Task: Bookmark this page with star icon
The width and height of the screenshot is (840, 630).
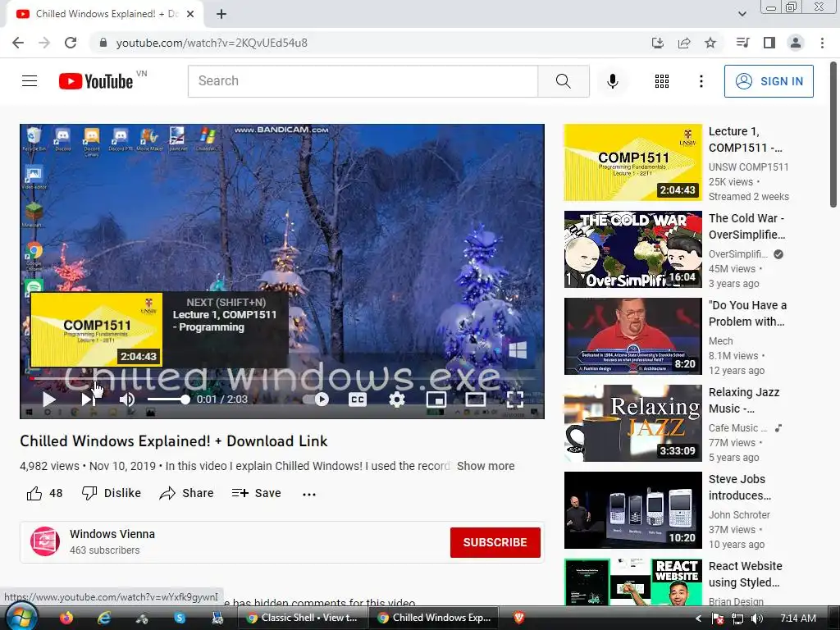Action: (x=710, y=43)
